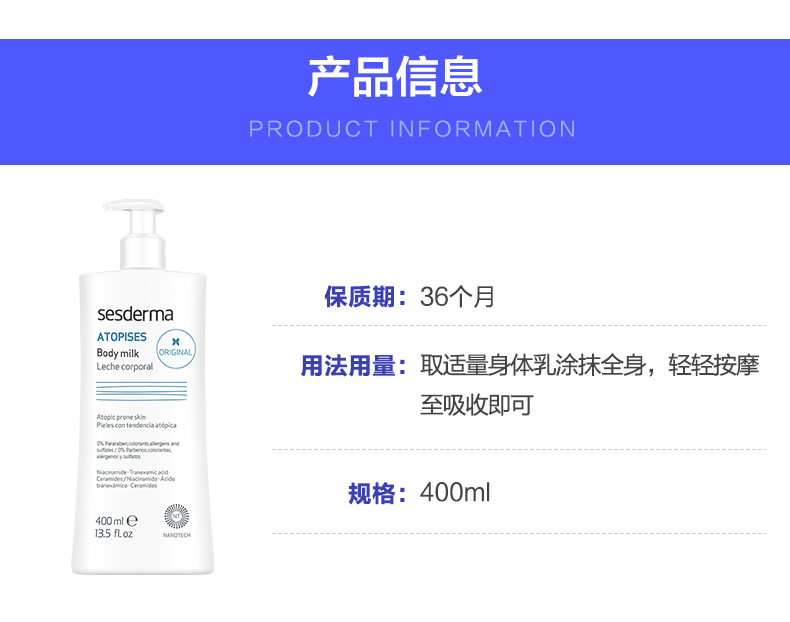Click the 规格 label
Screen dimensions: 790x622
point(372,494)
